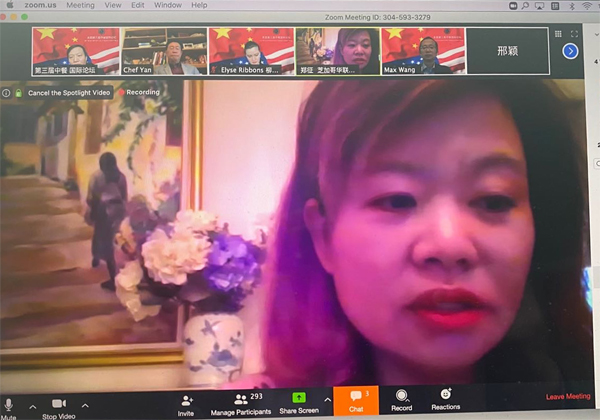Click the Wi-Fi icon in menu bar
The width and height of the screenshot is (600, 420).
(x=587, y=6)
